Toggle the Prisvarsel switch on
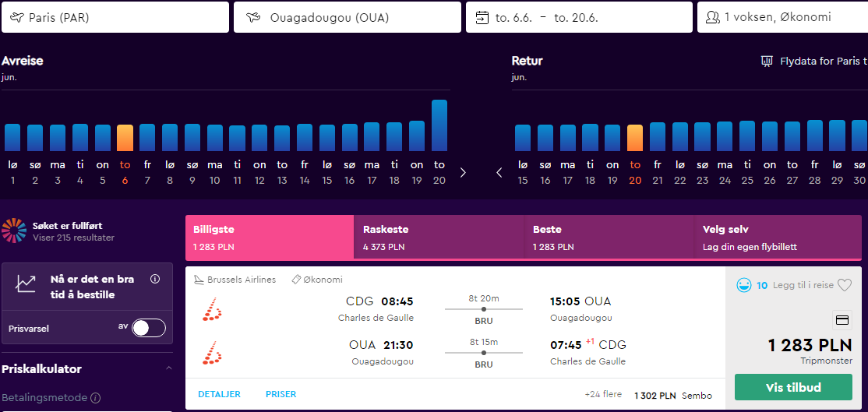This screenshot has height=412, width=868. [149, 328]
